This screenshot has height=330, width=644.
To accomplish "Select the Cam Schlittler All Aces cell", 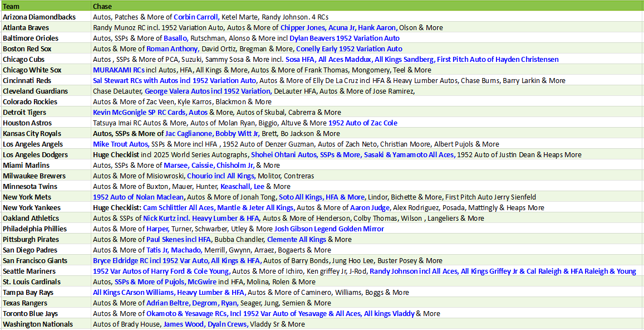I will pos(367,207).
